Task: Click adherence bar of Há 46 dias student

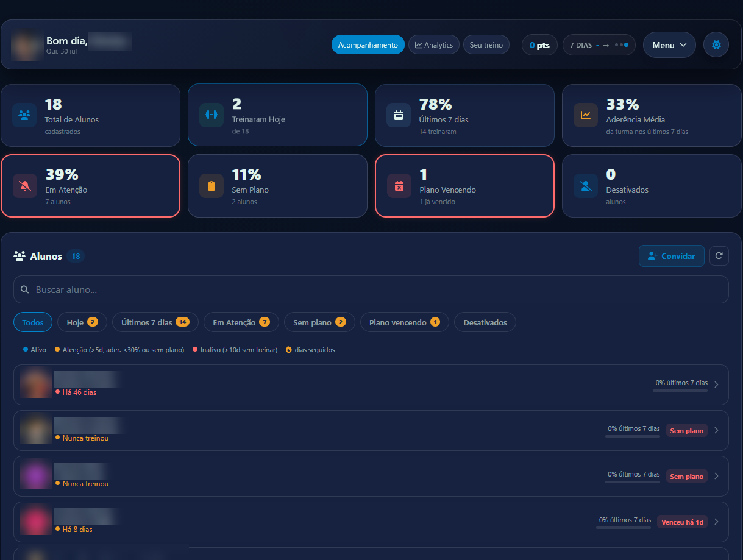Action: (680, 390)
